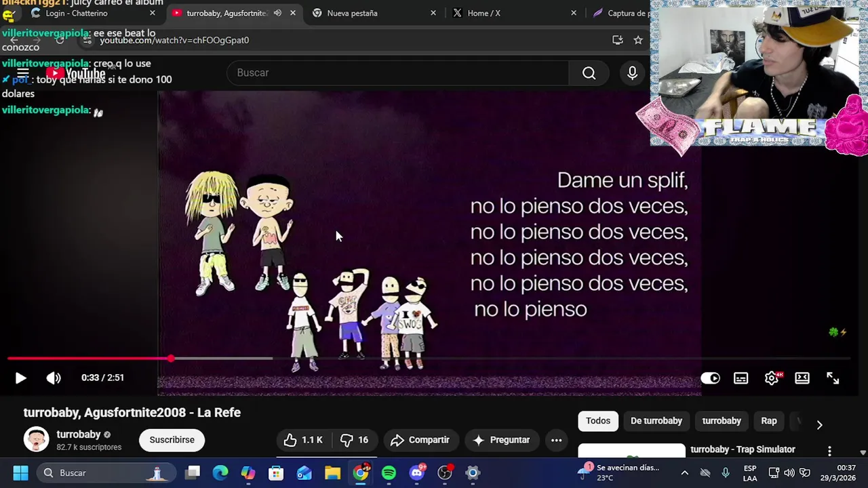Viewport: 868px width, 488px height.
Task: Click the URL youtube.com/watch?v=chFOOgGpat0
Action: tap(174, 40)
